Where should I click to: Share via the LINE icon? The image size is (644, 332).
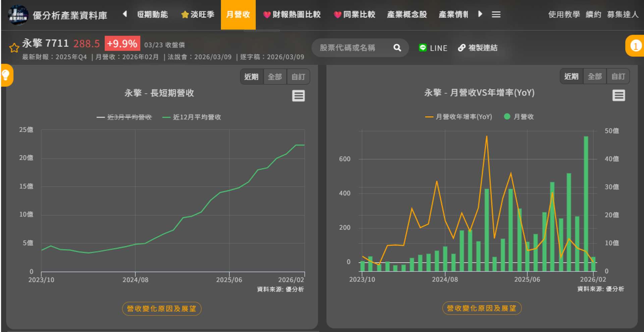(x=423, y=48)
